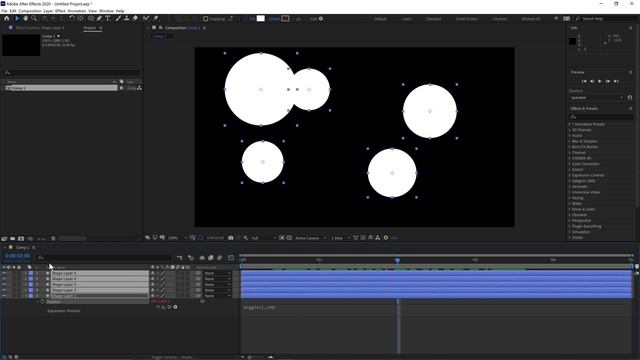Open the Graph Editor icon in timeline
This screenshot has height=360, width=640.
pos(231,258)
